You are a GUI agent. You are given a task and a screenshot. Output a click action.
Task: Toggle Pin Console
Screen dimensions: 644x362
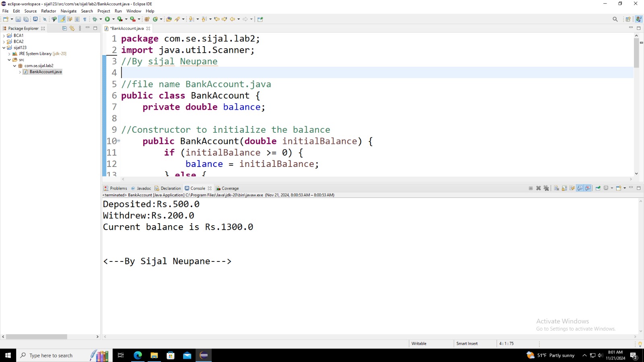point(598,188)
